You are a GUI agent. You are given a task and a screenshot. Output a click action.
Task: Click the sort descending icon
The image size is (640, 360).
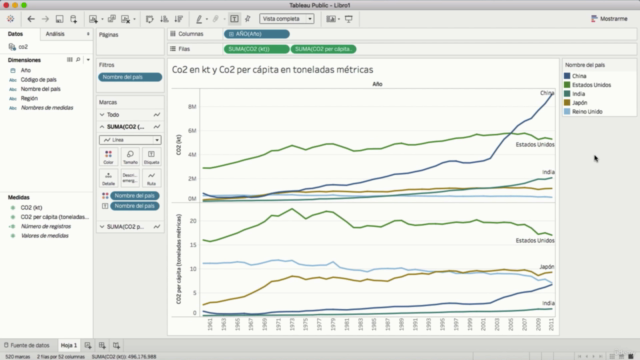178,19
